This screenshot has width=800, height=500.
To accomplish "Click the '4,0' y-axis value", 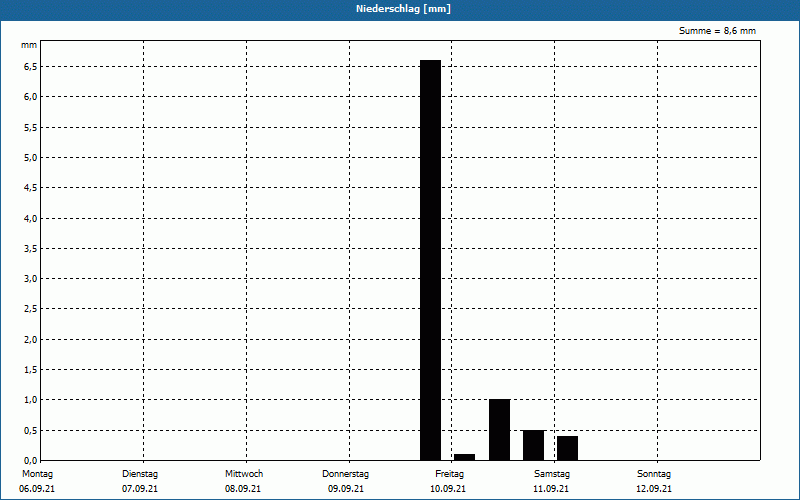I will (30, 218).
